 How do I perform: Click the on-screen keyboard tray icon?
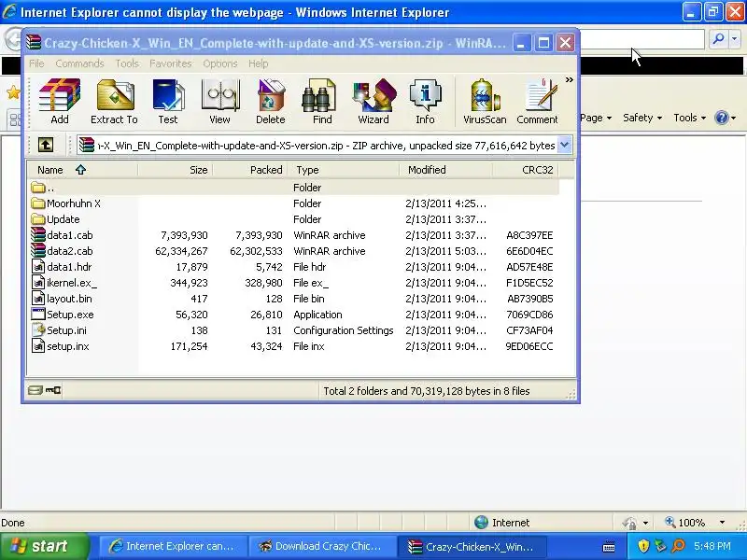(609, 546)
